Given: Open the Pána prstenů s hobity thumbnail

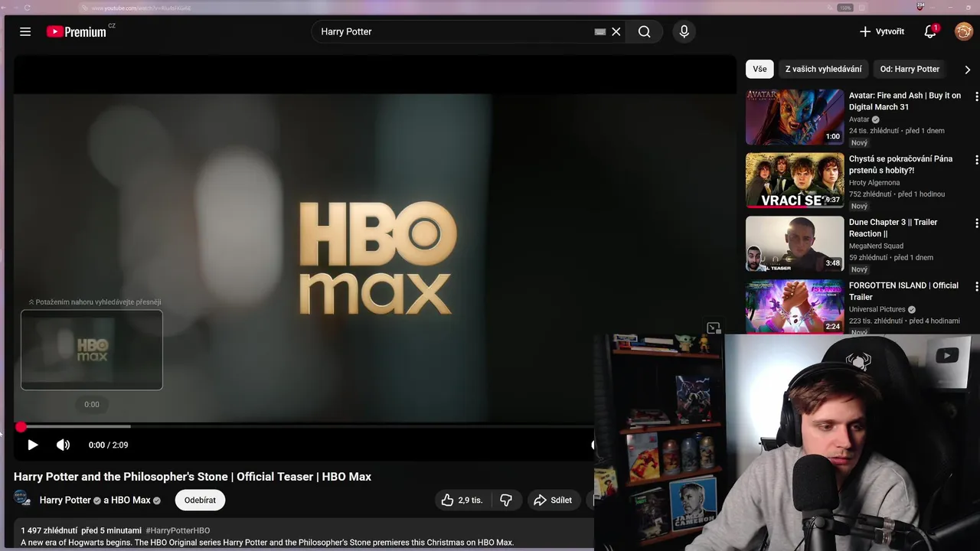Looking at the screenshot, I should 795,181.
